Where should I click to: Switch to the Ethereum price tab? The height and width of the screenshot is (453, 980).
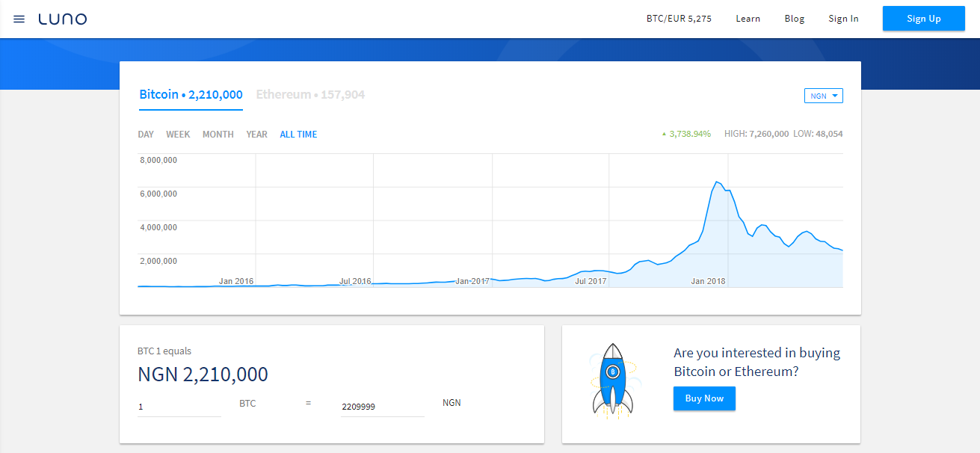click(x=310, y=95)
